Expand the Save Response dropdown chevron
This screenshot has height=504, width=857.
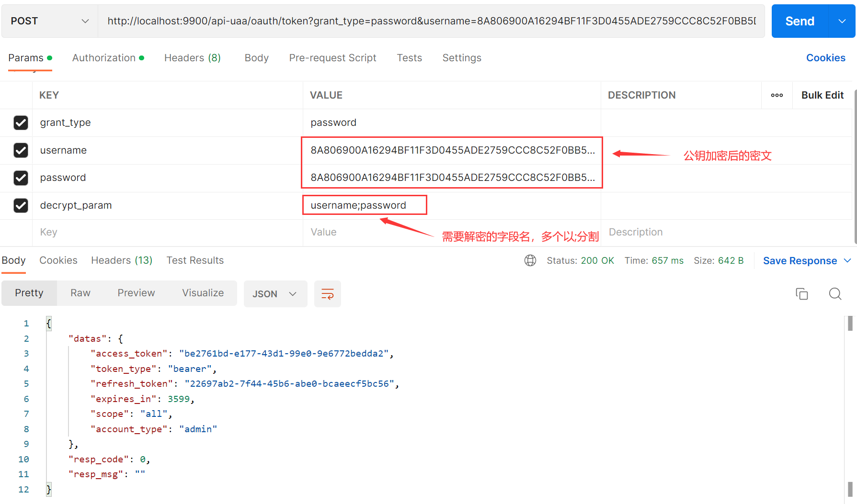(x=847, y=260)
